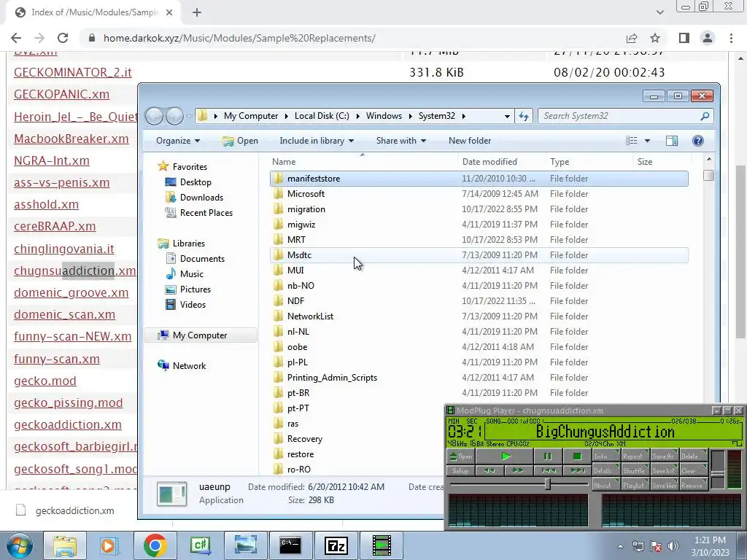Open the GECKOMINATOR_2.it link

click(x=72, y=72)
